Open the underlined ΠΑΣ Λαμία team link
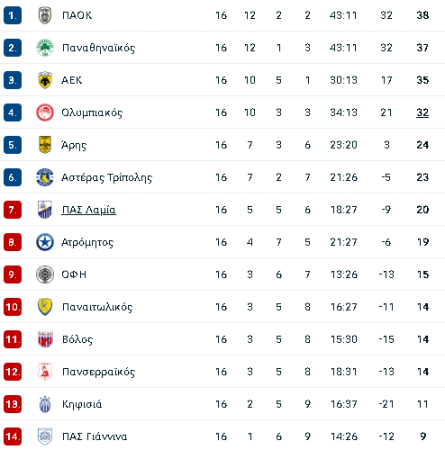 89,210
